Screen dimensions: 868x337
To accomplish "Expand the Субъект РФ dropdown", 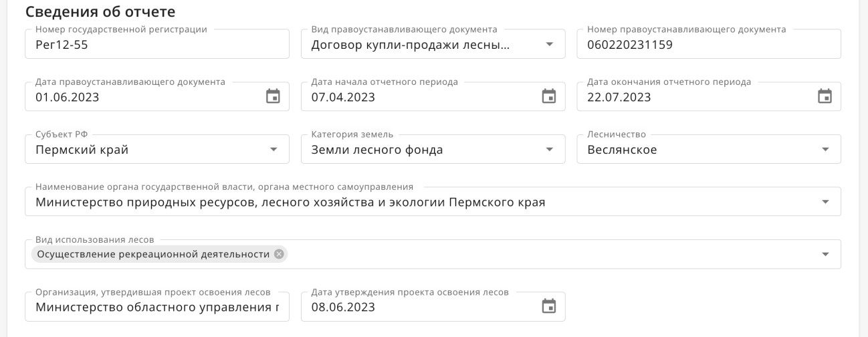I will (274, 149).
